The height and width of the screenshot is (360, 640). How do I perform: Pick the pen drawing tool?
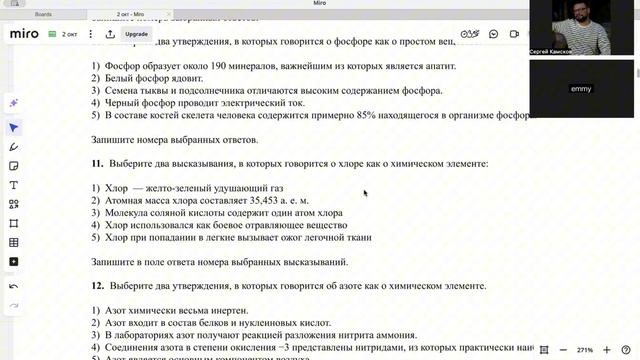[13, 147]
